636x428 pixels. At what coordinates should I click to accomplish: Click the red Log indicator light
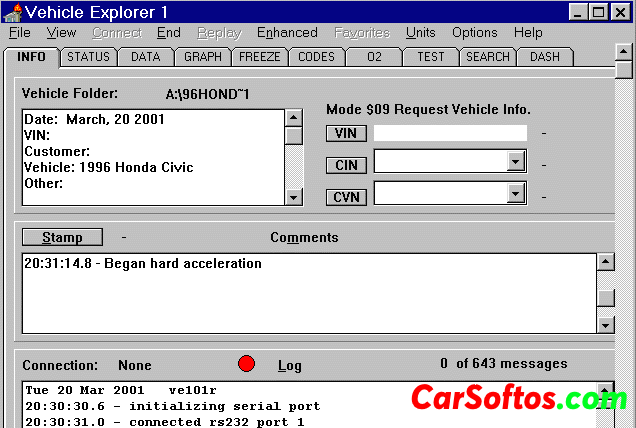pyautogui.click(x=247, y=364)
